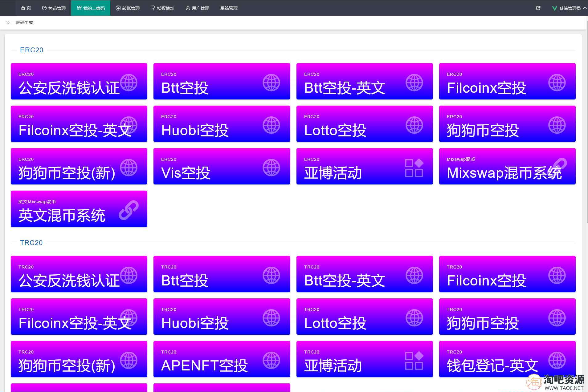Click globe icon on ERC20 Btt空投 card

point(272,83)
